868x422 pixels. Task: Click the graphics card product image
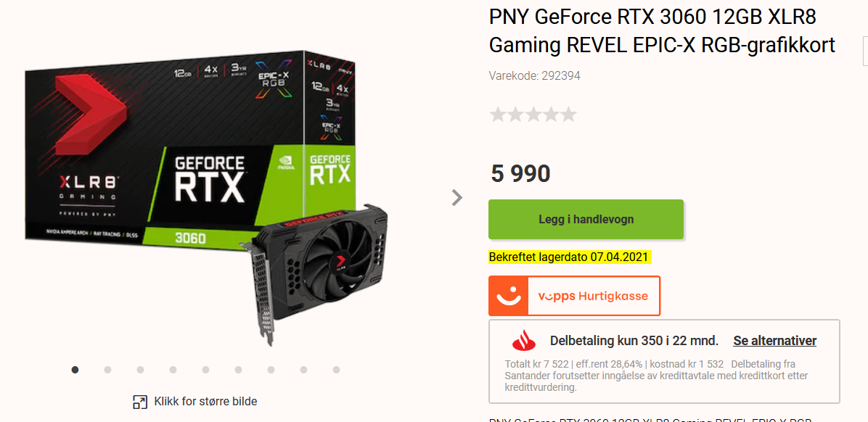(188, 199)
